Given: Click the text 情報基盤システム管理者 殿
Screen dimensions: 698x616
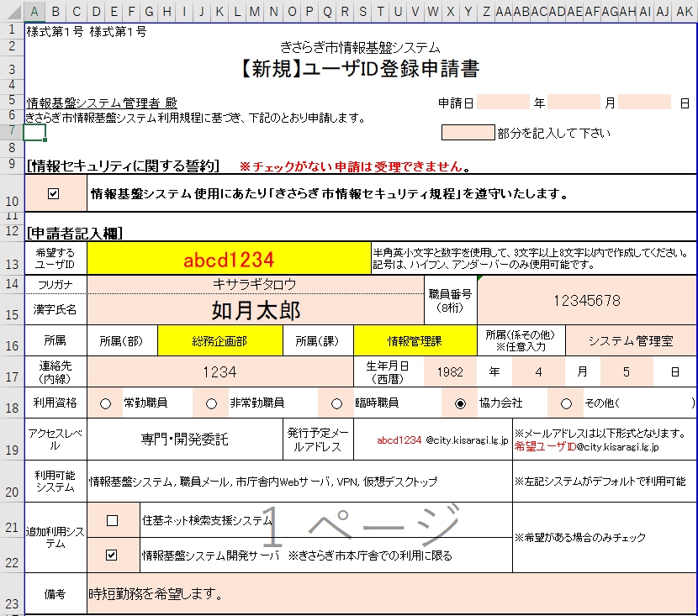Looking at the screenshot, I should (102, 103).
